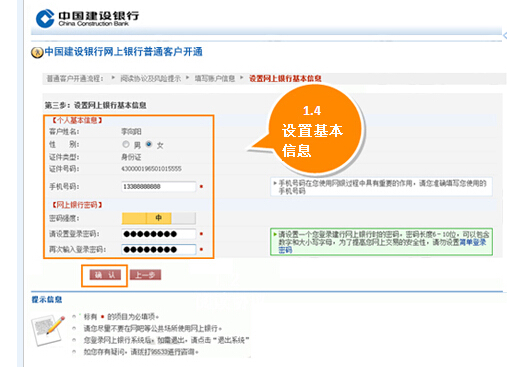The width and height of the screenshot is (507, 367).
Task: Click the 个人基本信息 section heading
Action: [77, 120]
